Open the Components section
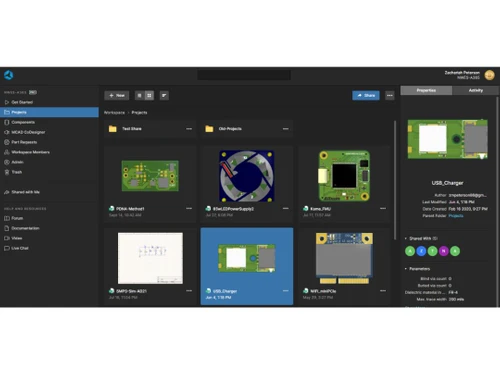This screenshot has width=500, height=375. 23,122
